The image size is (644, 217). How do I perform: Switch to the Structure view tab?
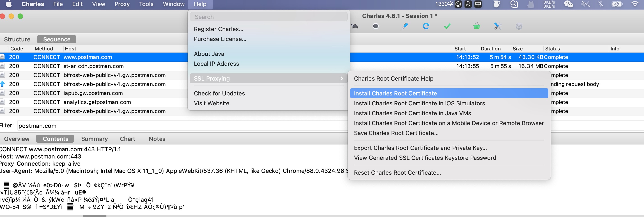pyautogui.click(x=17, y=39)
